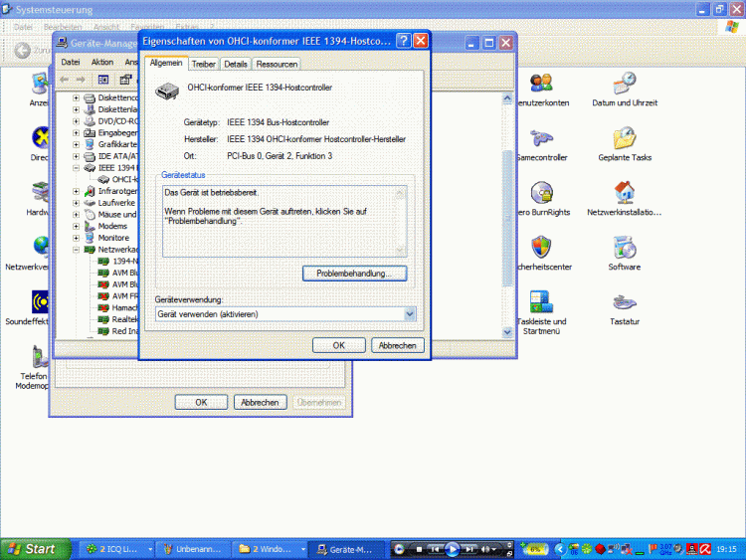The image size is (746, 560).
Task: Click next track on taskbar media player
Action: [469, 549]
